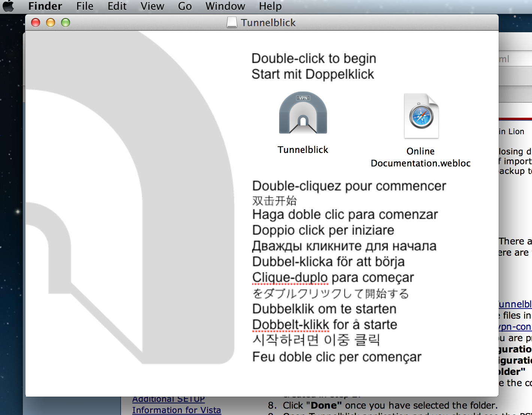Click the 'Dubbelklik om te starten' line

click(x=324, y=309)
